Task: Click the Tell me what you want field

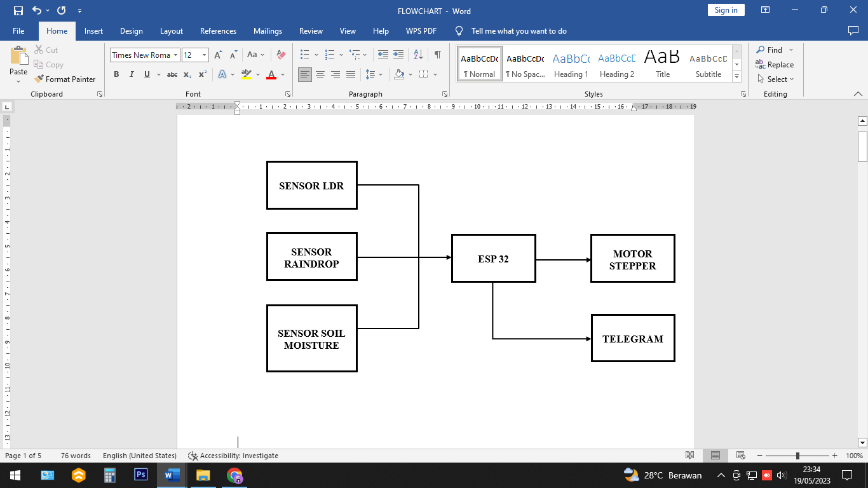Action: coord(519,31)
